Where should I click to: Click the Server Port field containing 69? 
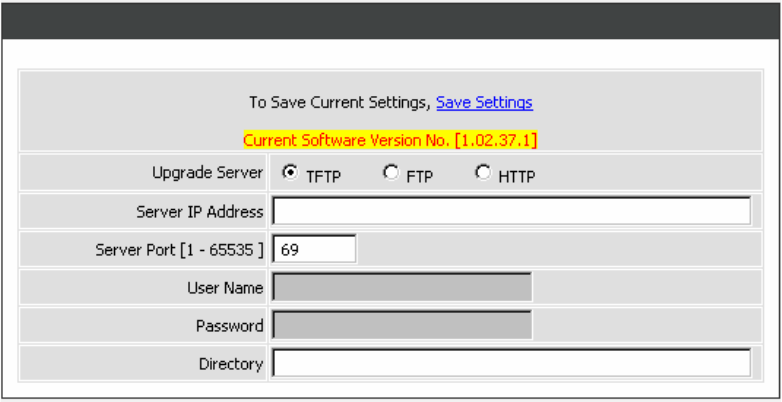(x=314, y=249)
